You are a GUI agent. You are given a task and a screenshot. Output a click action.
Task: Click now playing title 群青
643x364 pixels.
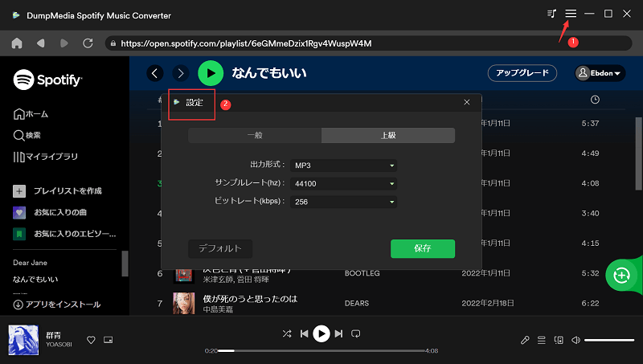click(53, 335)
